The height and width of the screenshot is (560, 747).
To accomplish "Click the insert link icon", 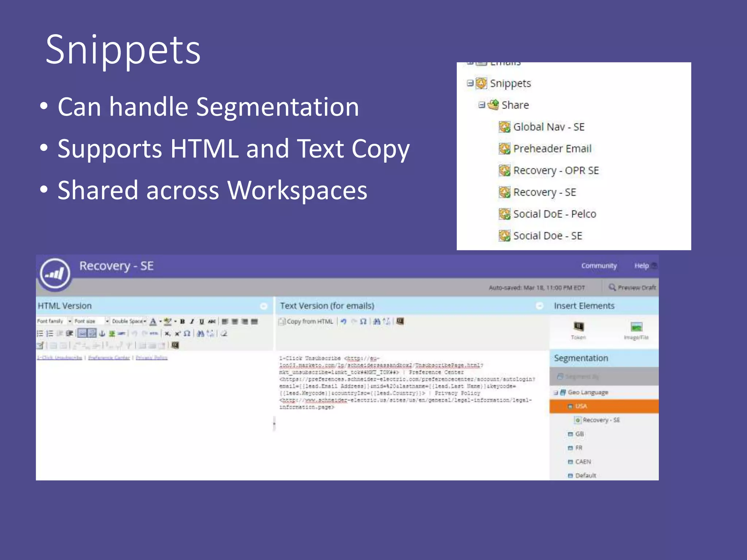I will tap(82, 333).
